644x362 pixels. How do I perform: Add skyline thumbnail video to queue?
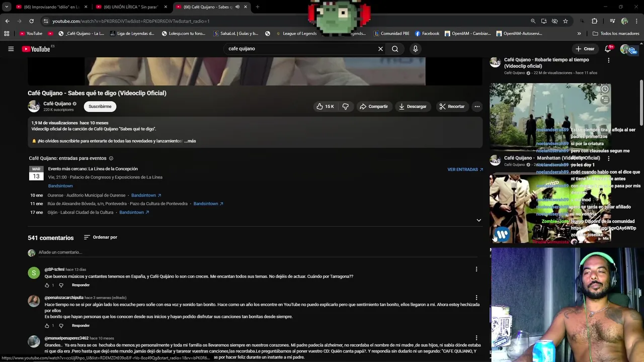605,100
